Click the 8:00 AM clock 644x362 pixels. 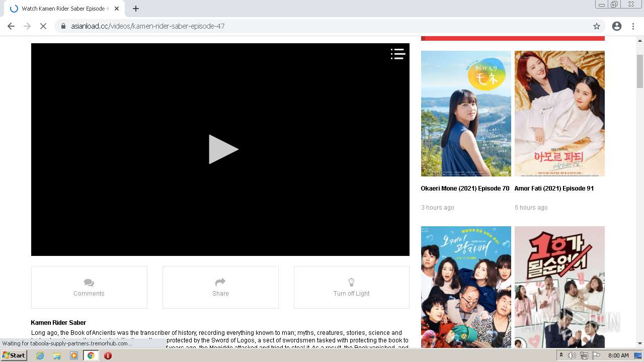pyautogui.click(x=618, y=355)
